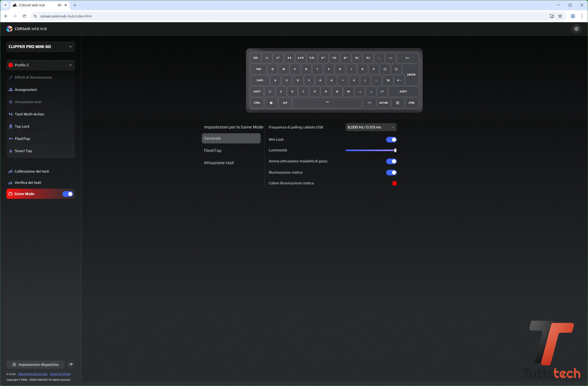588x386 pixels.
Task: Open the CLIPPER PRO MINI 60 device dropdown
Action: coord(40,47)
